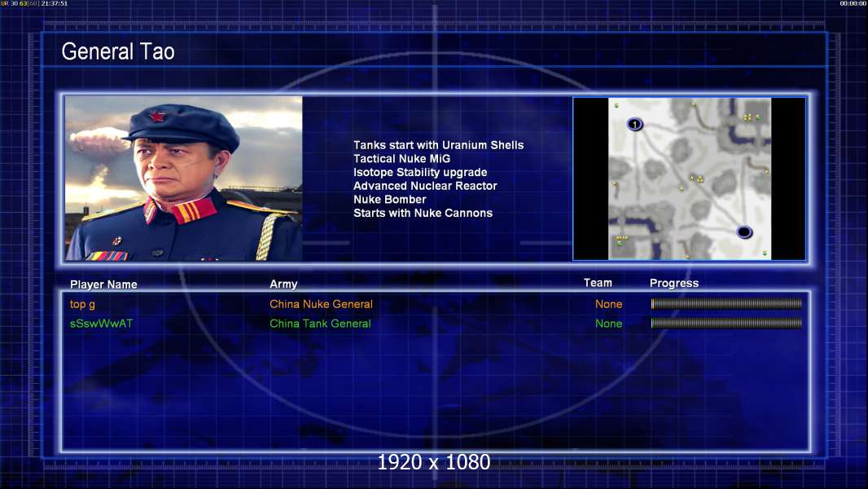The height and width of the screenshot is (489, 868).
Task: Click the Progress column header
Action: coord(674,283)
